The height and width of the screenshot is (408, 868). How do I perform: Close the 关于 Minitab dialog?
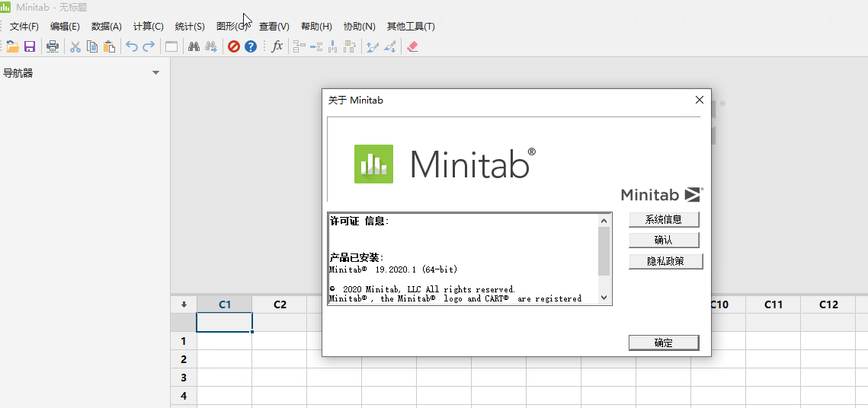coord(699,100)
